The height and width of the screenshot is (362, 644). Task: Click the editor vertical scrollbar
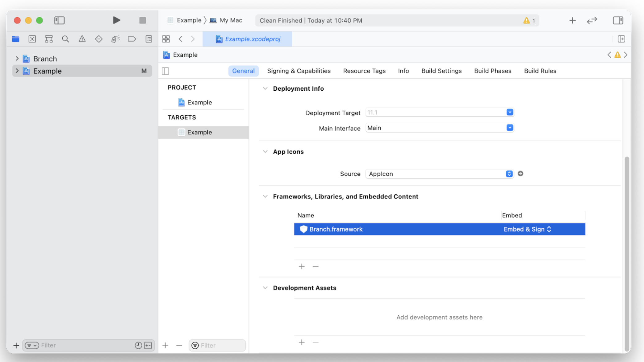(x=627, y=253)
